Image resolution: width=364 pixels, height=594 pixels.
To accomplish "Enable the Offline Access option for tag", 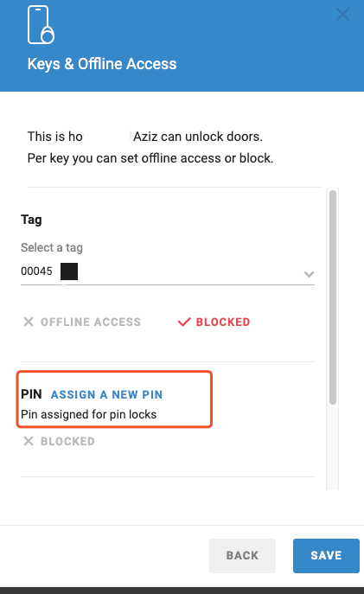I will coord(82,322).
